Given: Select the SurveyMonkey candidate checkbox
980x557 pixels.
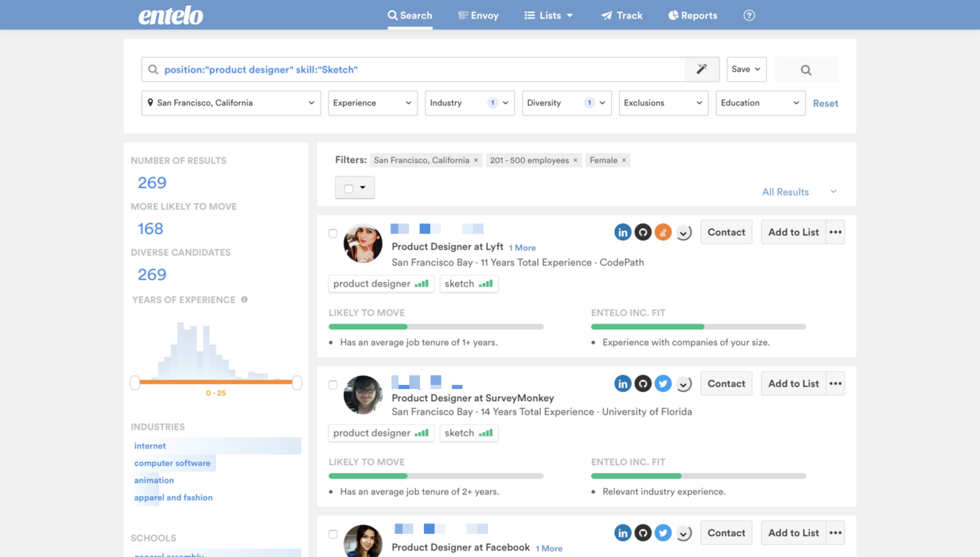Looking at the screenshot, I should click(333, 385).
